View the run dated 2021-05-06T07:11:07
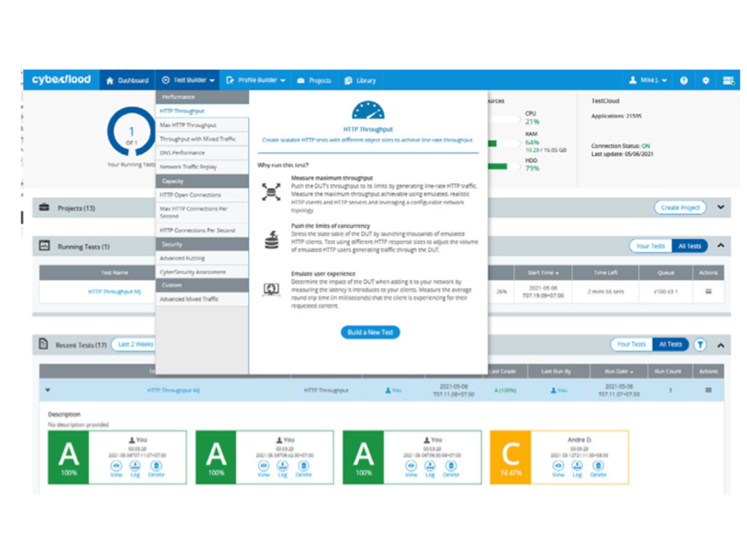Image resolution: width=747 pixels, height=560 pixels. click(x=116, y=468)
